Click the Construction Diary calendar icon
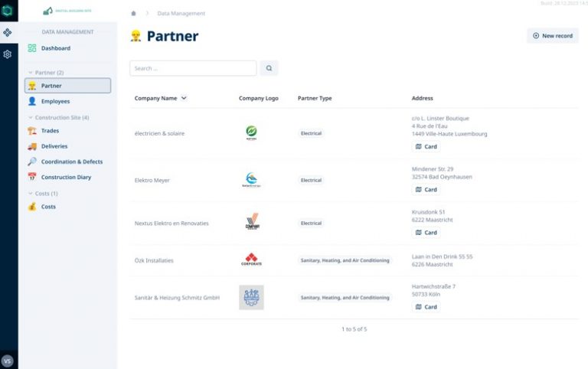This screenshot has height=369, width=588. click(x=32, y=177)
